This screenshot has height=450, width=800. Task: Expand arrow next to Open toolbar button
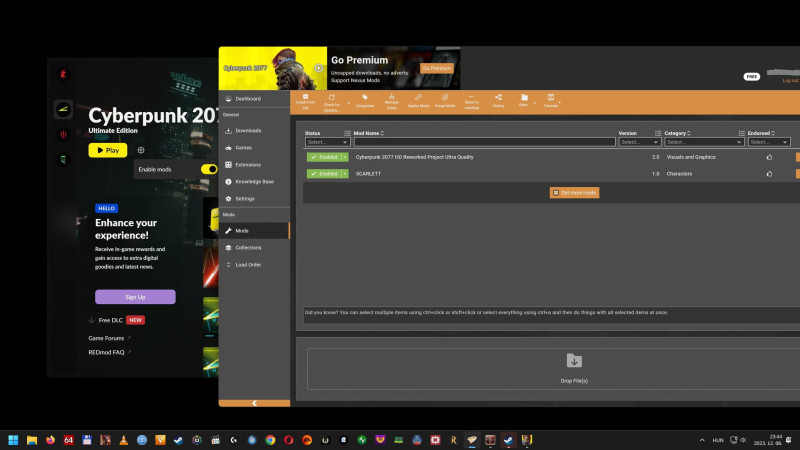(x=534, y=103)
